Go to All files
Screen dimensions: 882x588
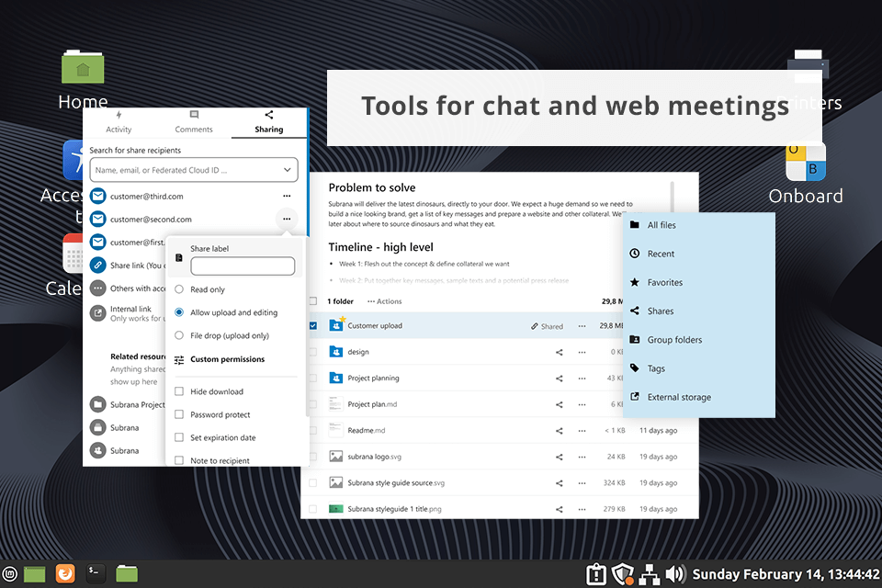(x=653, y=225)
